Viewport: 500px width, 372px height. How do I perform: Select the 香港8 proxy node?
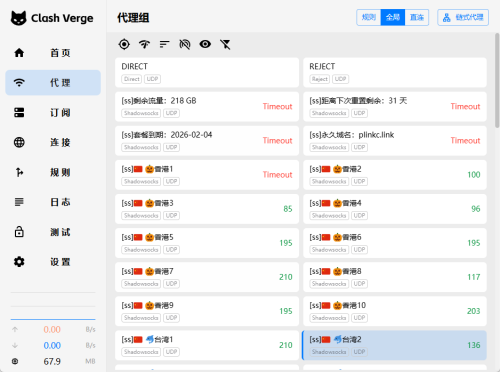tap(395, 277)
